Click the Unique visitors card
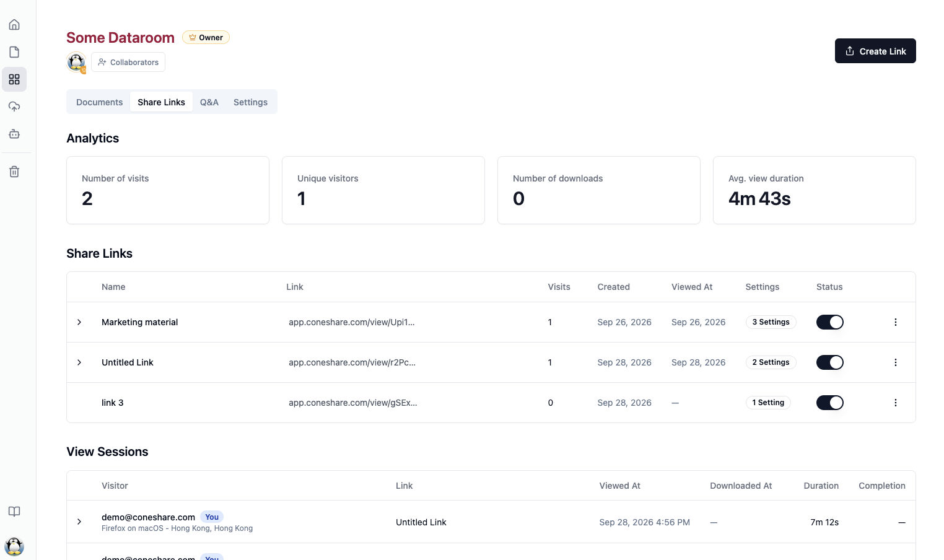This screenshot has height=560, width=944. pos(383,190)
